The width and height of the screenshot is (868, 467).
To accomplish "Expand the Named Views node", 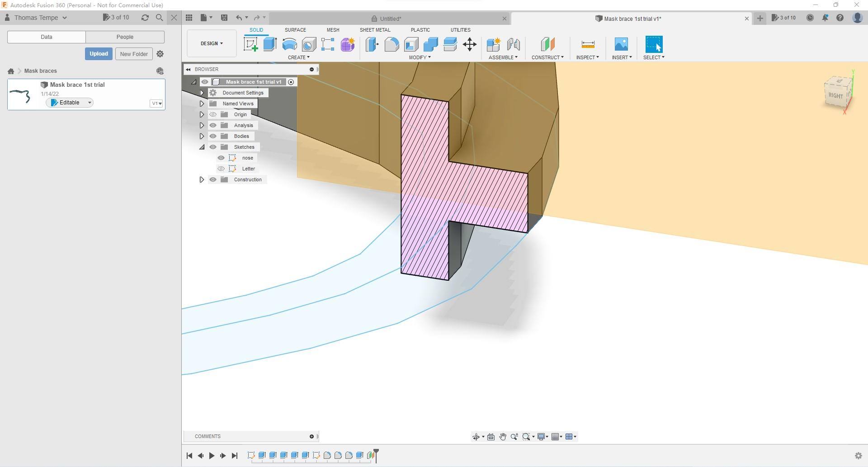I will click(x=202, y=103).
